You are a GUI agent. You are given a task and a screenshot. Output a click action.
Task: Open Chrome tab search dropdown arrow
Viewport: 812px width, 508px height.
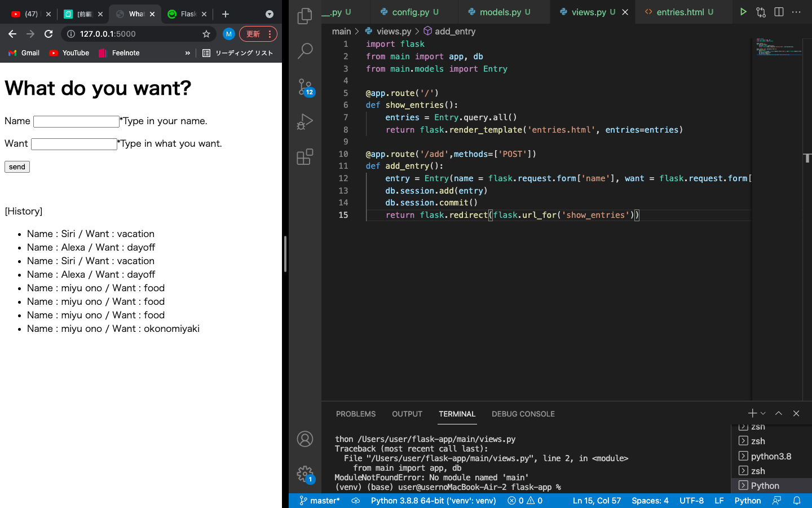pos(270,14)
